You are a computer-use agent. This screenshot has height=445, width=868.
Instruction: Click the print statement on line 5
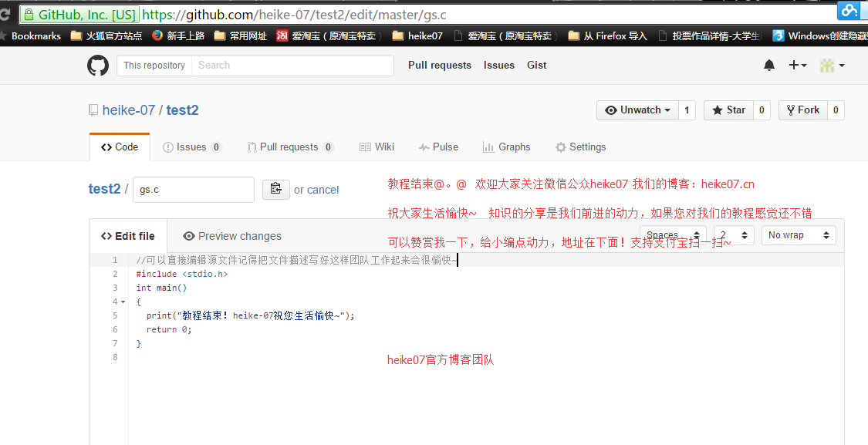coord(250,315)
